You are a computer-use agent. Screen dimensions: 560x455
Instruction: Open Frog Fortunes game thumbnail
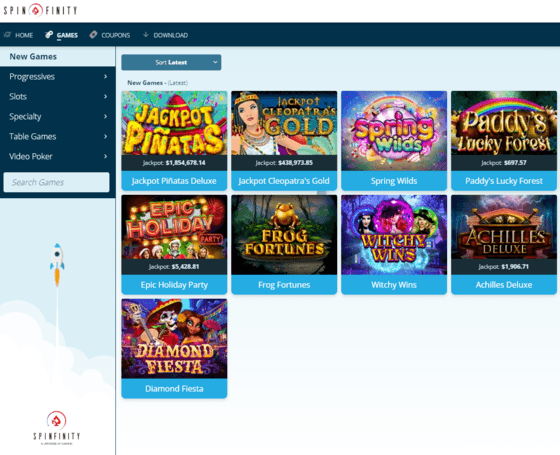pos(284,235)
